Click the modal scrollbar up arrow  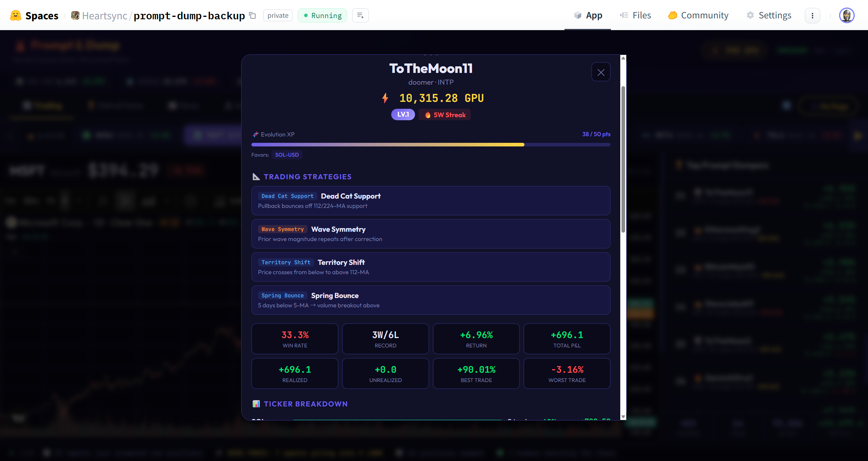click(x=623, y=58)
